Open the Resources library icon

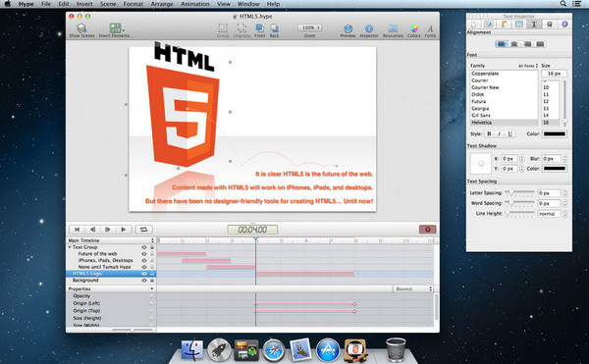[x=393, y=30]
